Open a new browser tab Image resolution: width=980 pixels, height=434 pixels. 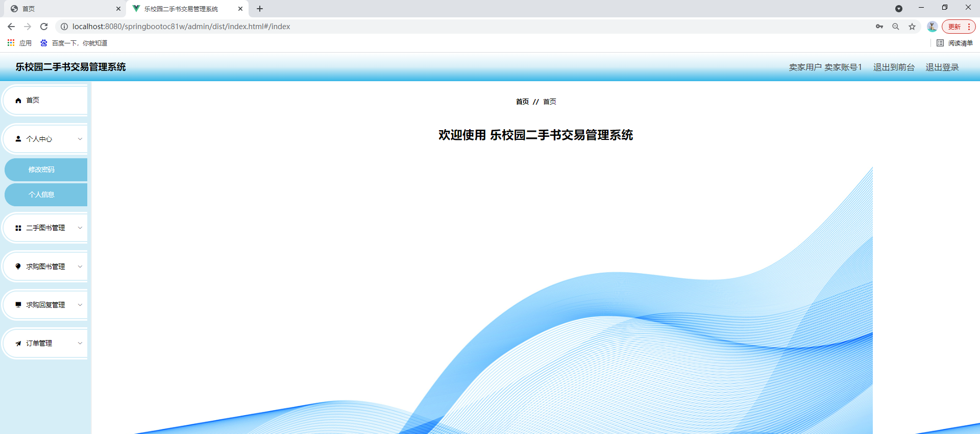(260, 9)
